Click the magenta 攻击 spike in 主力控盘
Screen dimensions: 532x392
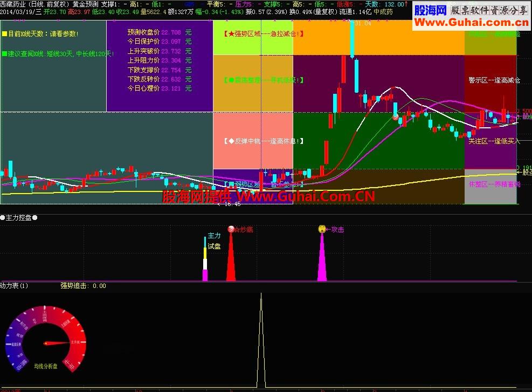click(322, 257)
